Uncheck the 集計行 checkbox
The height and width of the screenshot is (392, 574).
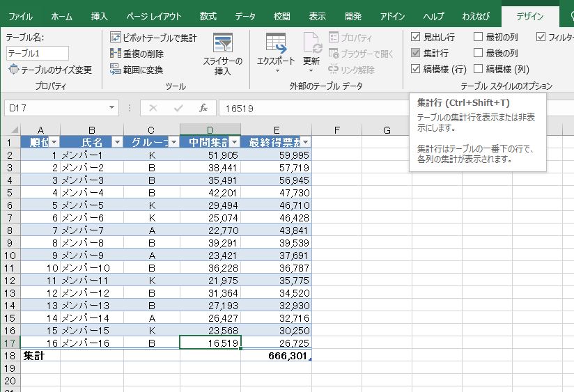[x=415, y=53]
